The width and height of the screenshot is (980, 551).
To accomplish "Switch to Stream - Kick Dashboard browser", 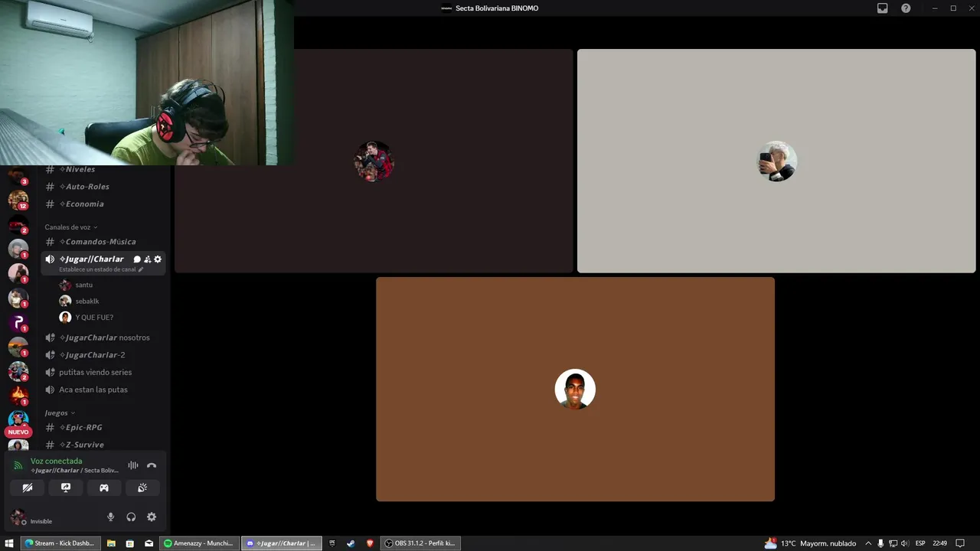I will click(60, 543).
